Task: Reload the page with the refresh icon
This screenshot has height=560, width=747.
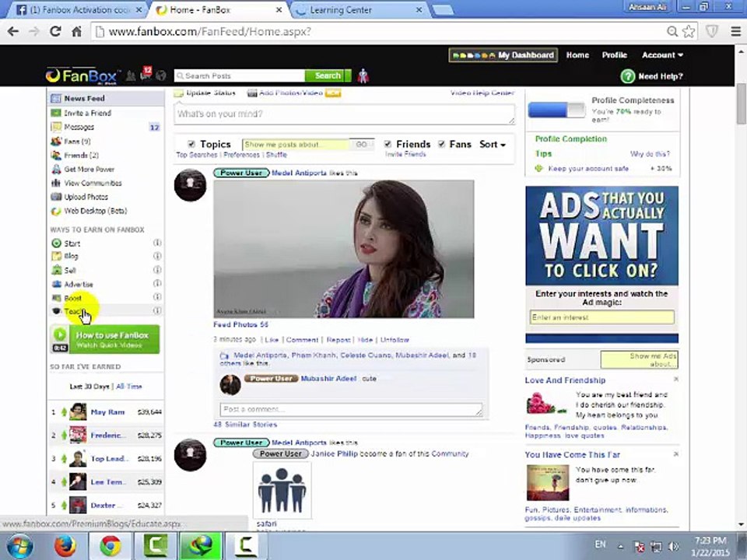Action: [x=55, y=31]
